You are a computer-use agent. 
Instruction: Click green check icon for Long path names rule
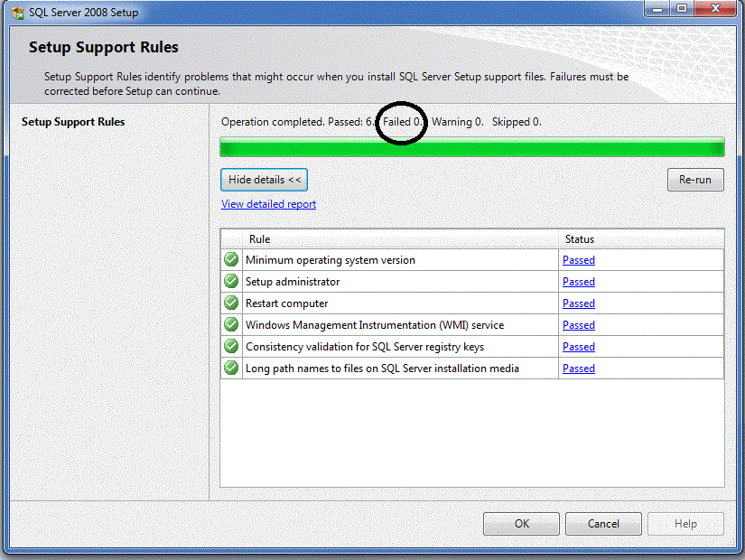click(231, 368)
